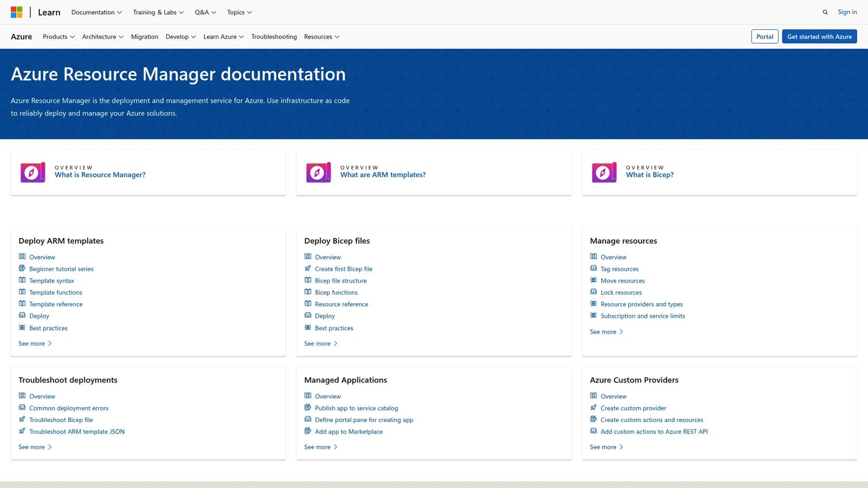
Task: Click the rocket icon beside Create custom provider
Action: click(x=593, y=408)
